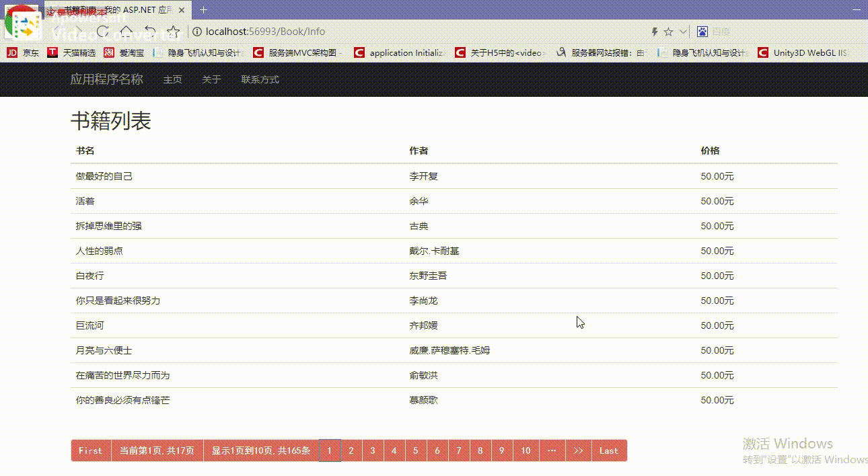This screenshot has width=868, height=476.
Task: Click the book title 白夜行
Action: pyautogui.click(x=90, y=276)
